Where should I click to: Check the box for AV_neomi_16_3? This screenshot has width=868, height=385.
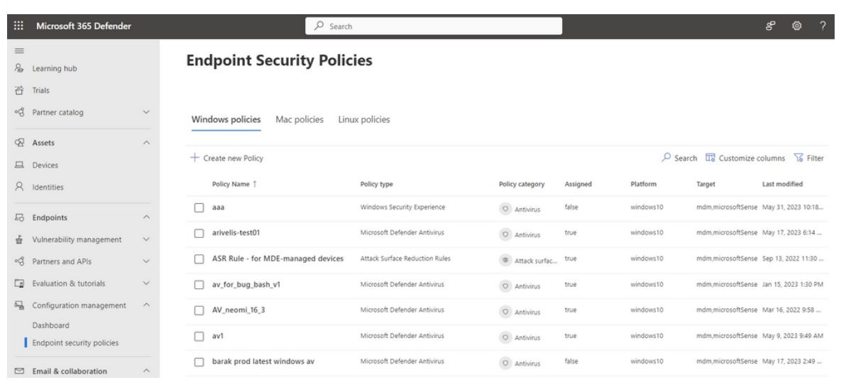coord(199,310)
